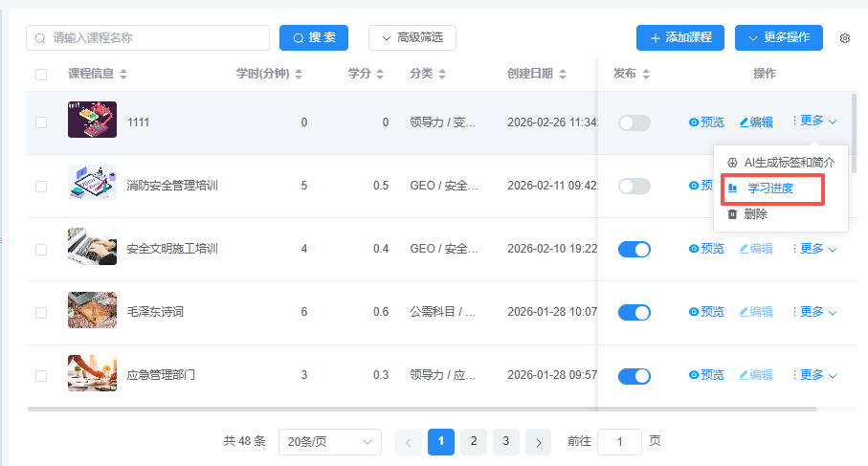Viewport: 868px width, 466px height.
Task: Click the pagination next-page arrow
Action: pyautogui.click(x=538, y=442)
